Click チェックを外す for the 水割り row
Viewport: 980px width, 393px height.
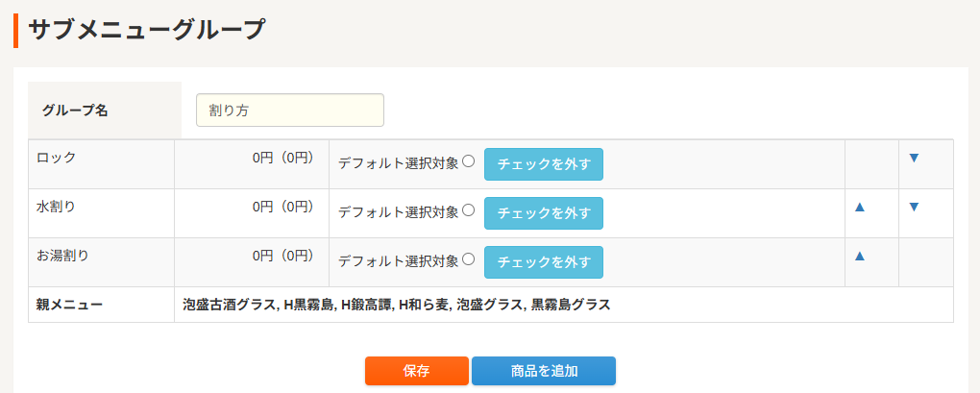tap(543, 213)
